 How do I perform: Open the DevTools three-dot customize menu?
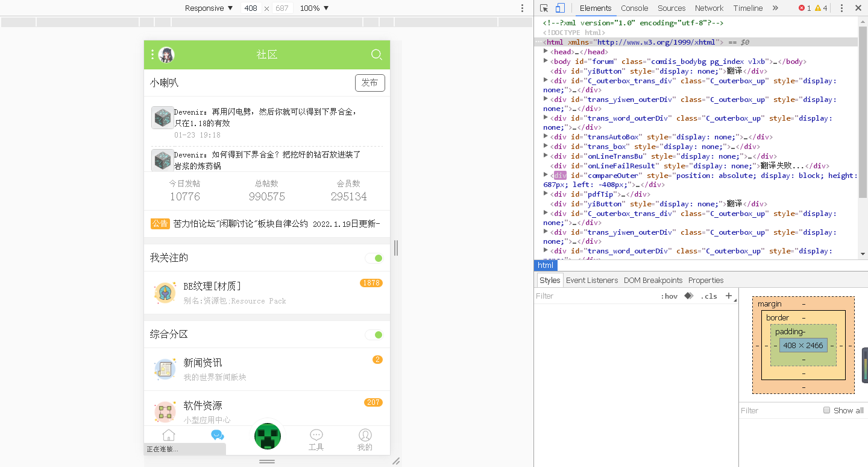pyautogui.click(x=841, y=8)
